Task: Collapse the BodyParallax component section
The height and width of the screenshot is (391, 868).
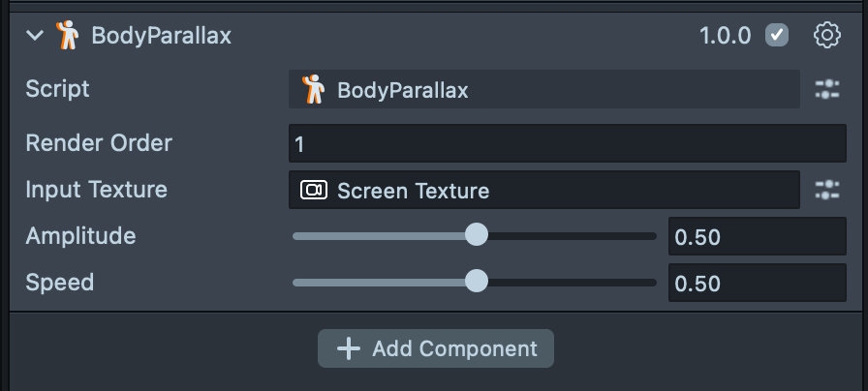Action: 36,36
